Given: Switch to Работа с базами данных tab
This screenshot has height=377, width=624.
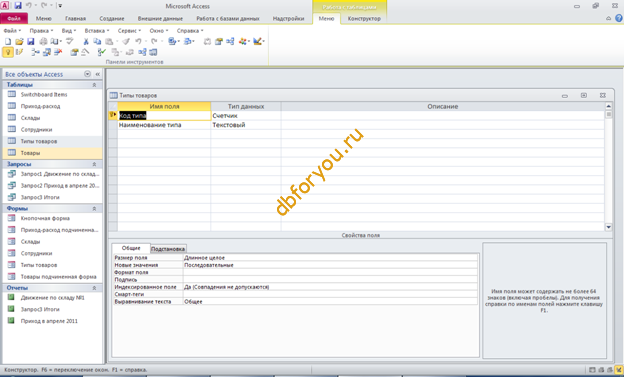Looking at the screenshot, I should tap(228, 18).
